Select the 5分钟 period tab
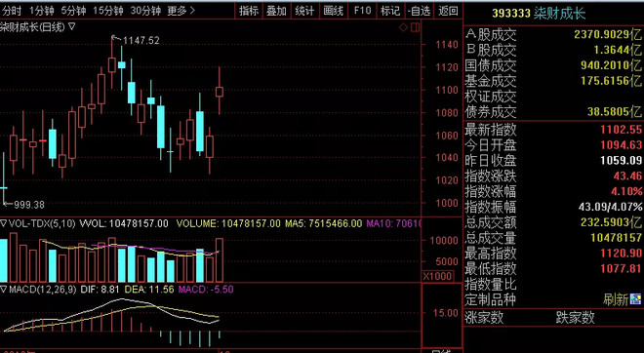The width and height of the screenshot is (644, 353). [x=74, y=11]
